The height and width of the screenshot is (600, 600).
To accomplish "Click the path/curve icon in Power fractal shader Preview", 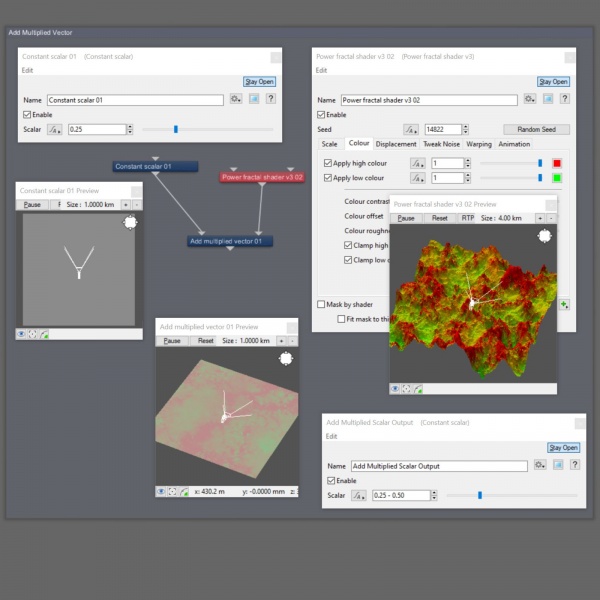I will pos(418,389).
